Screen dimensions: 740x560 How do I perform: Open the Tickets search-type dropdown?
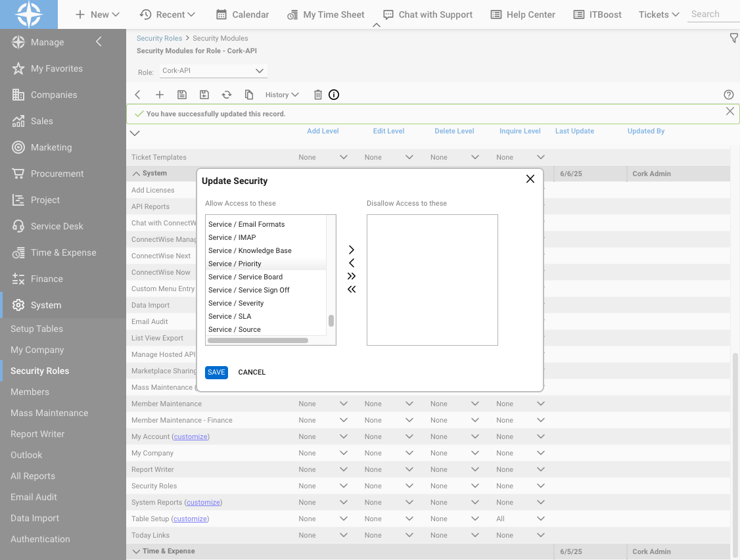pos(659,14)
